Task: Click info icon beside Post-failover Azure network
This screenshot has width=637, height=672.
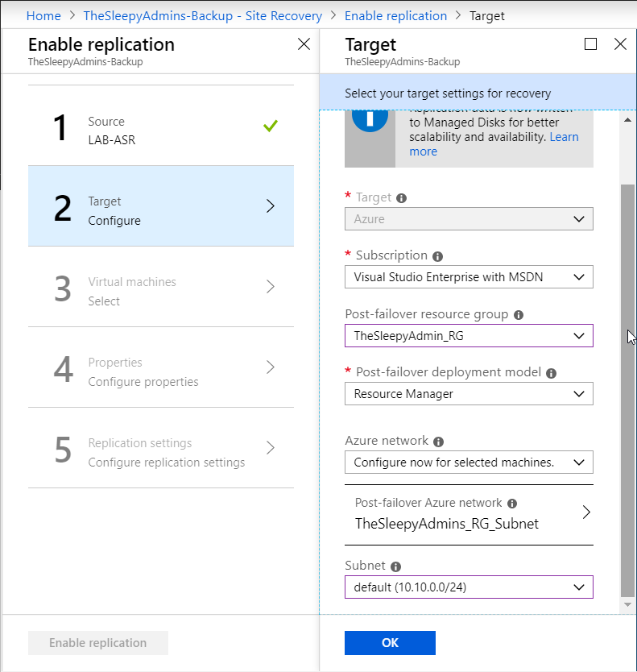Action: pos(512,504)
